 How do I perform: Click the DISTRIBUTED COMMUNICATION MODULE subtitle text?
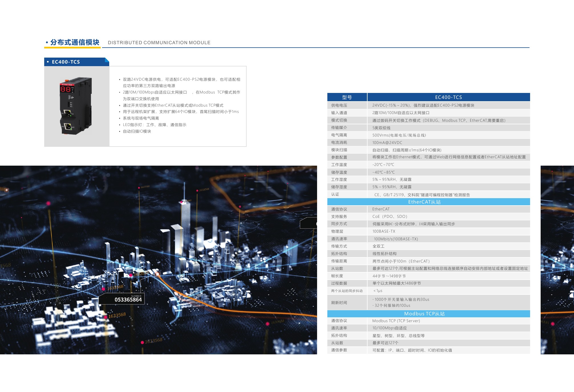159,43
